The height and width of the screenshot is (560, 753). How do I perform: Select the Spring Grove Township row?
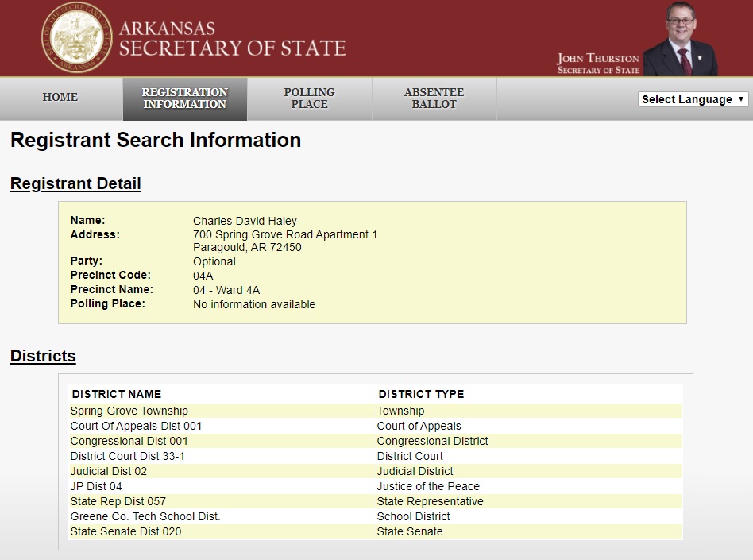375,411
